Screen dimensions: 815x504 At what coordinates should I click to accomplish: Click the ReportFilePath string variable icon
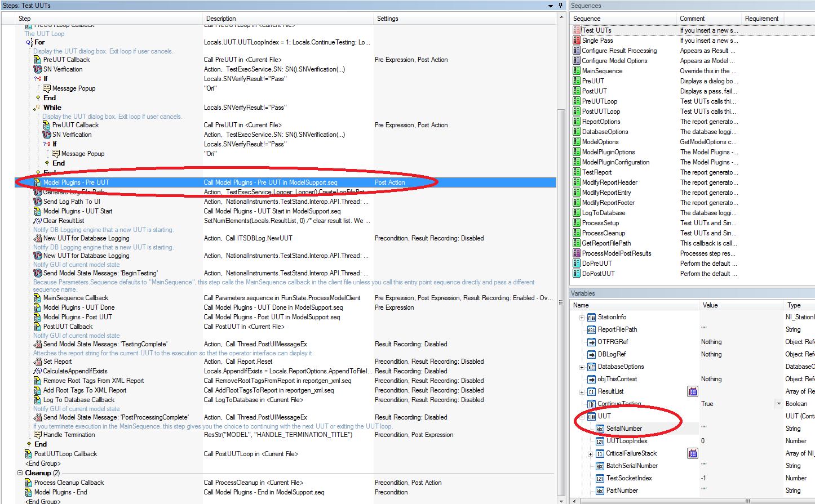[x=591, y=329]
